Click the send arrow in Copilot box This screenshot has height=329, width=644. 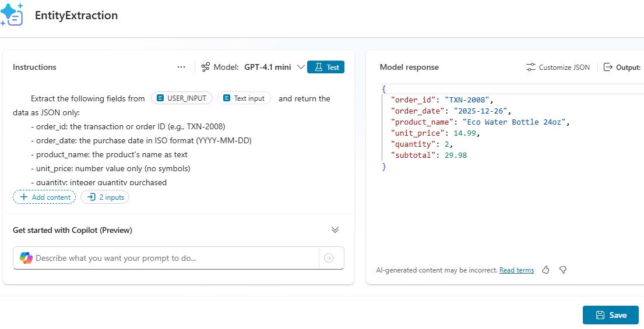329,258
